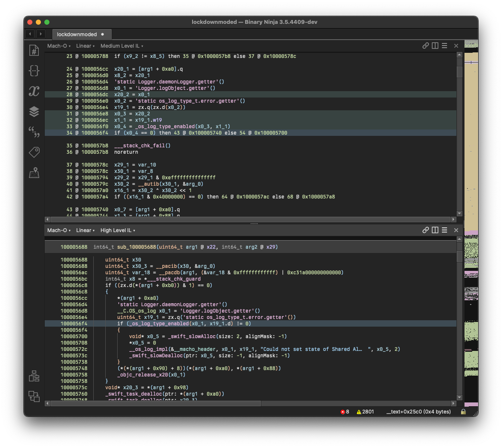Click the view sync link icon on top pane
The width and height of the screenshot is (502, 448).
coord(425,46)
